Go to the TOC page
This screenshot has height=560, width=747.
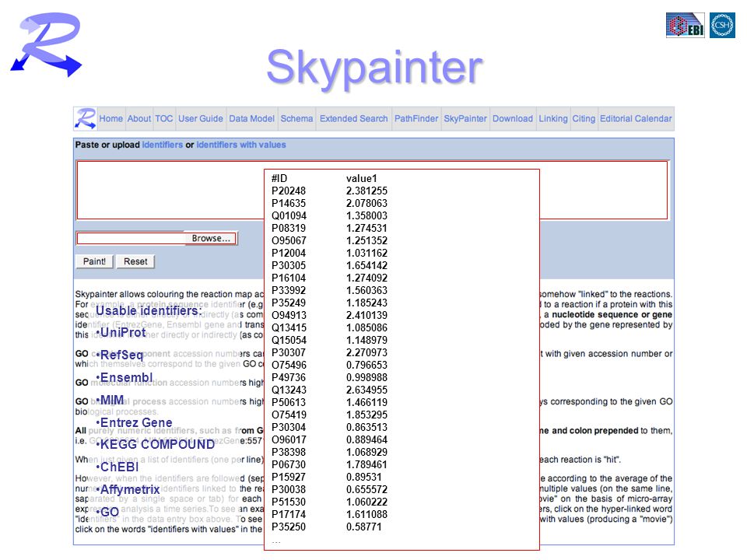(x=164, y=118)
